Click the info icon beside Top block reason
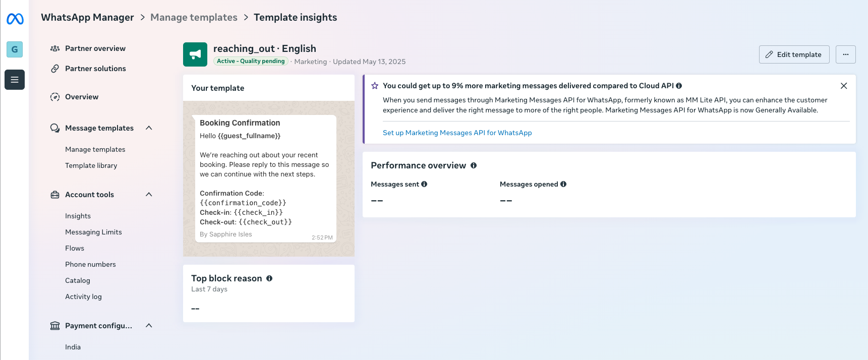Viewport: 868px width, 360px height. (x=269, y=278)
